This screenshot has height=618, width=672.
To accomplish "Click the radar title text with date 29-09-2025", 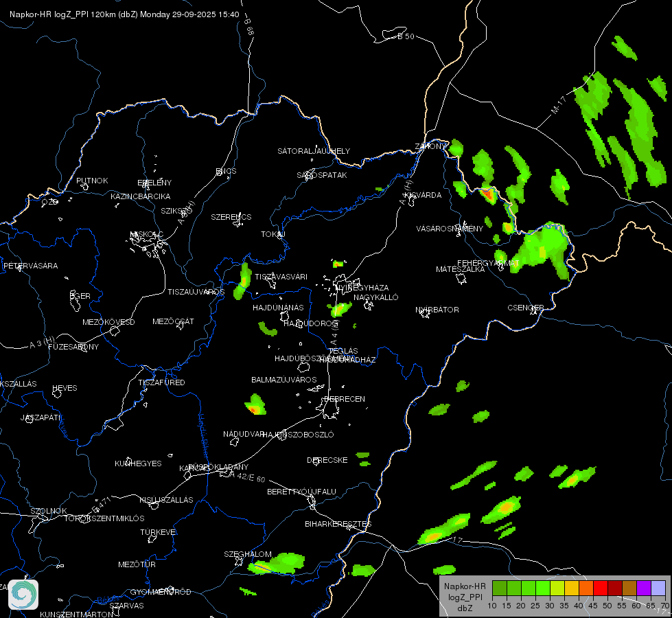I will point(124,14).
